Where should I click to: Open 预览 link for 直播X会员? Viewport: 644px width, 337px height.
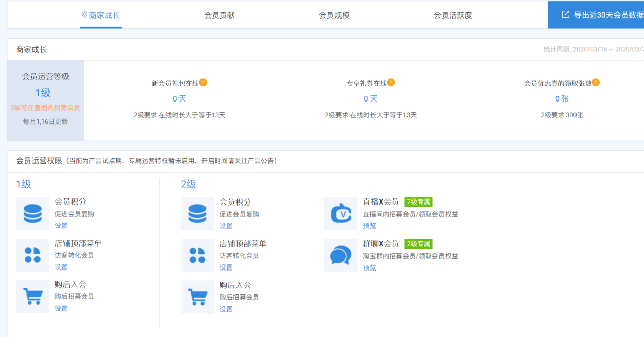coord(369,226)
